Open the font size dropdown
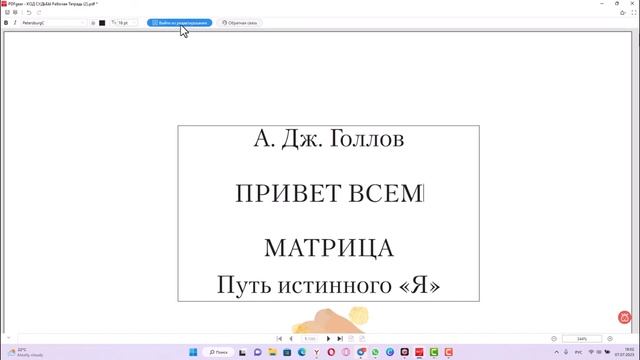Image resolution: width=640 pixels, height=360 pixels. pos(124,23)
